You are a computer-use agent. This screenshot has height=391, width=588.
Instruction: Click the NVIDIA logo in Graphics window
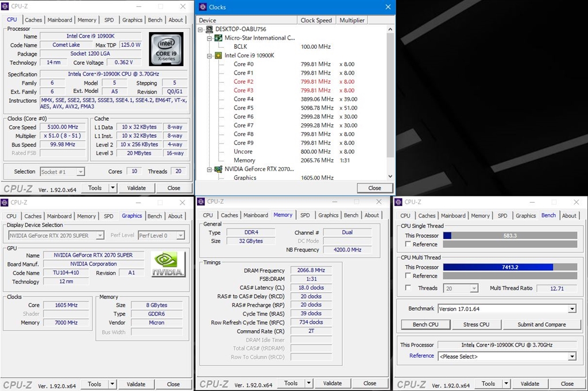(168, 264)
